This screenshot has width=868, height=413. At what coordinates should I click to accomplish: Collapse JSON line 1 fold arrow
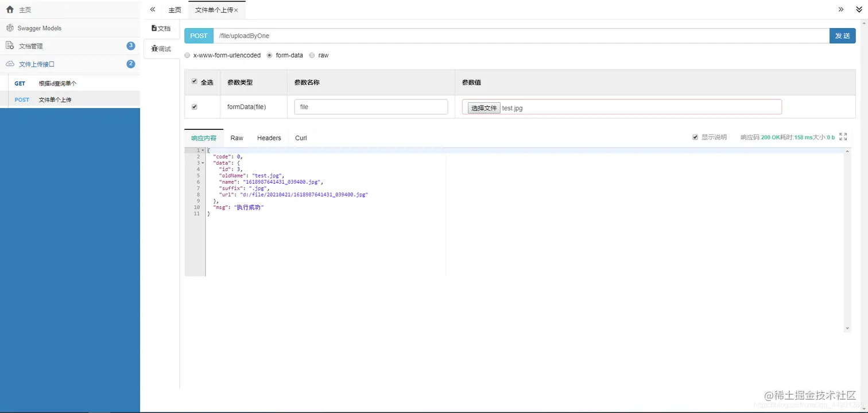pyautogui.click(x=203, y=150)
